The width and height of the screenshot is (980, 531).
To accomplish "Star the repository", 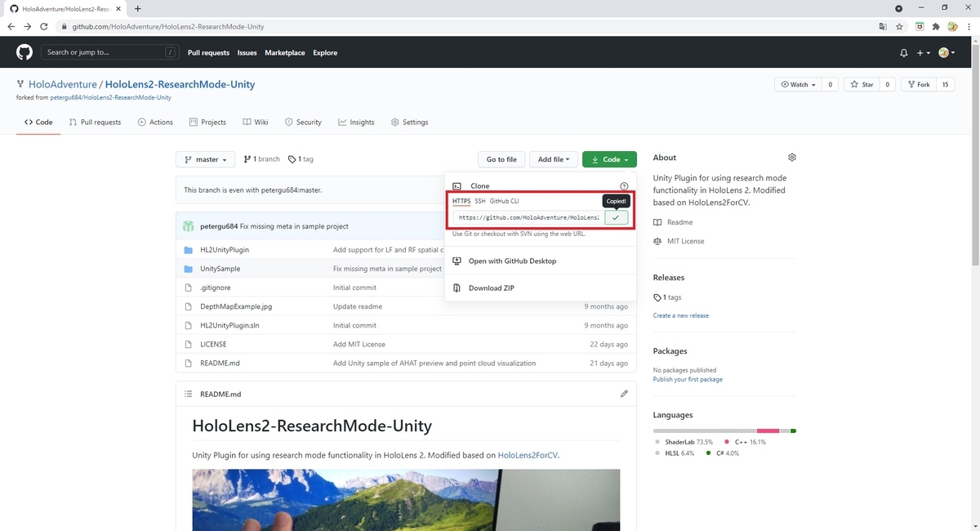I will coord(862,84).
